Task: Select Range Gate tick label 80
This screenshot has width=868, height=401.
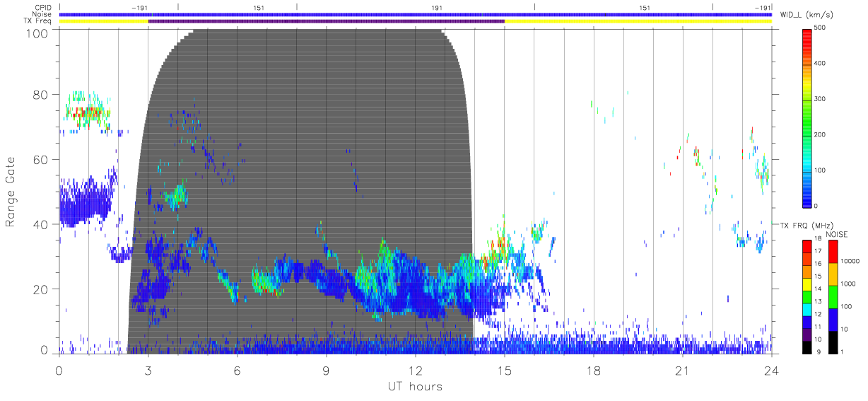Action: pyautogui.click(x=39, y=95)
